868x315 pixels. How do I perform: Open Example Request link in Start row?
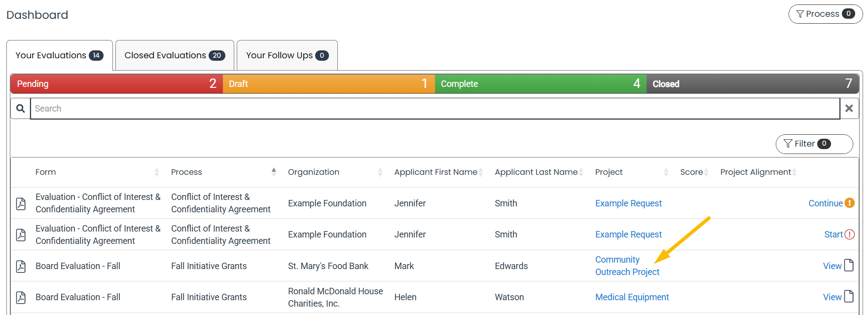point(628,235)
